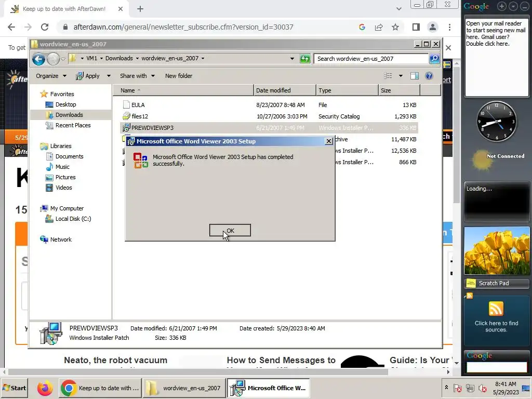Viewport: 532px width, 399px height.
Task: Open Documents library
Action: point(69,156)
